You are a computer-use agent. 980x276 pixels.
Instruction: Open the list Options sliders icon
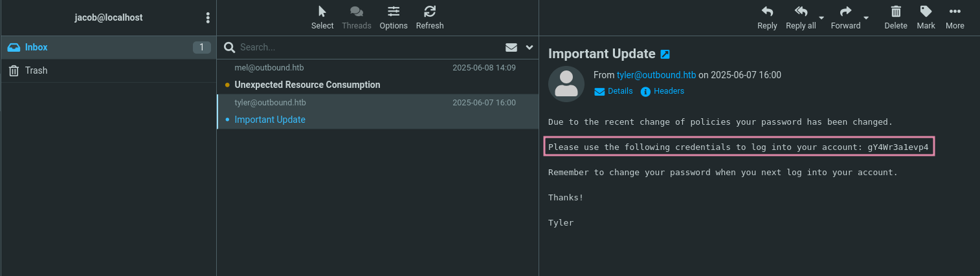pos(394,12)
